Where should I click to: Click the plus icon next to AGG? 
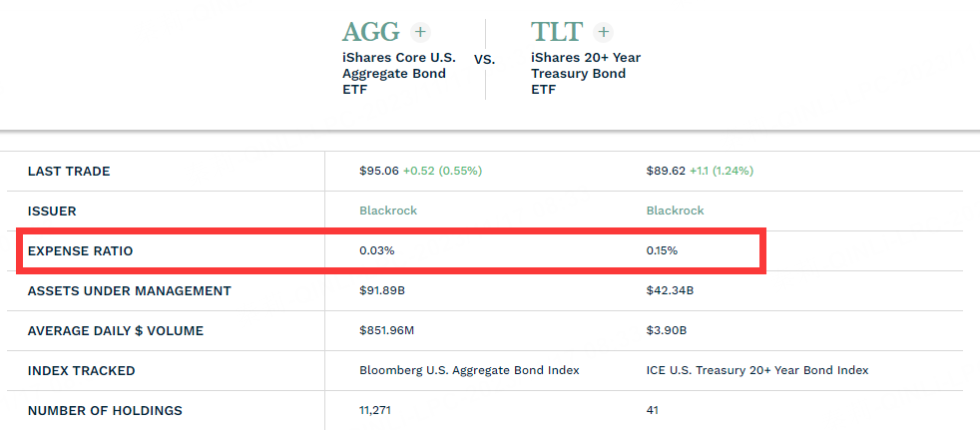click(420, 32)
